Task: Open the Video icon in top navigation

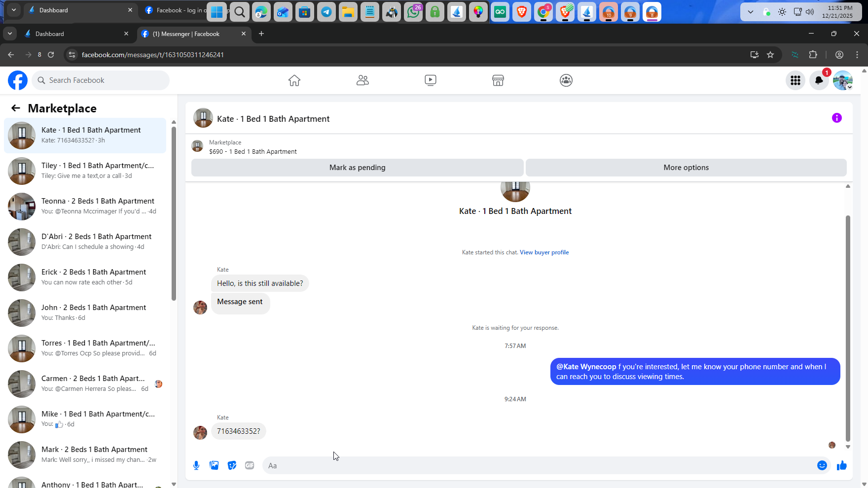Action: (431, 80)
